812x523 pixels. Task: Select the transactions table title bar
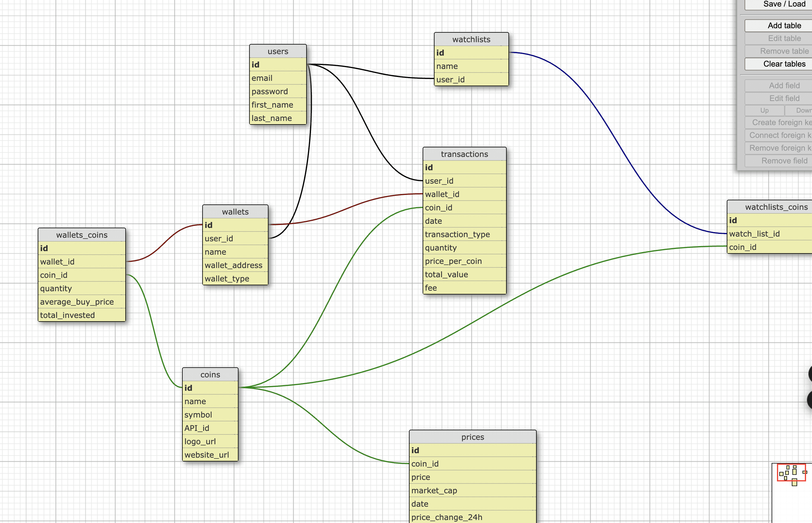pyautogui.click(x=464, y=154)
